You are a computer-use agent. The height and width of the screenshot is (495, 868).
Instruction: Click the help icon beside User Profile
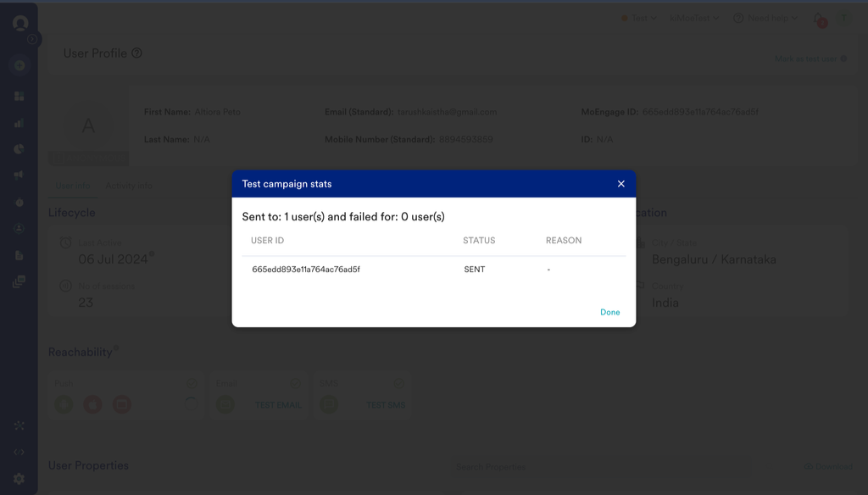(x=136, y=53)
